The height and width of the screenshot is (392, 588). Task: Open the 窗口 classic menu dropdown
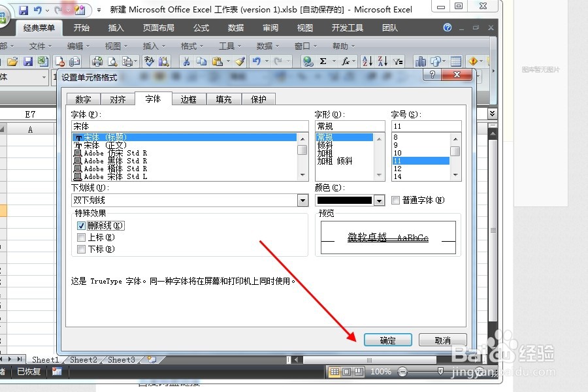(x=305, y=46)
